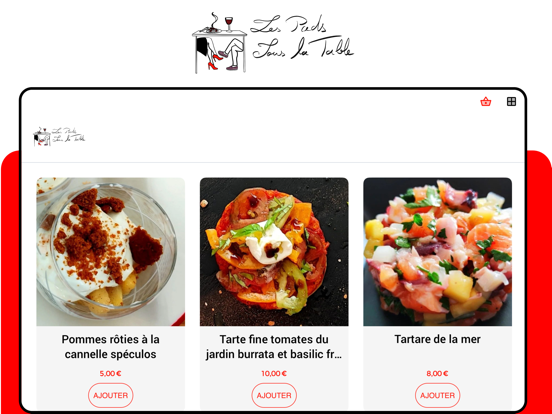Click the grid view icon
The image size is (552, 414).
511,102
